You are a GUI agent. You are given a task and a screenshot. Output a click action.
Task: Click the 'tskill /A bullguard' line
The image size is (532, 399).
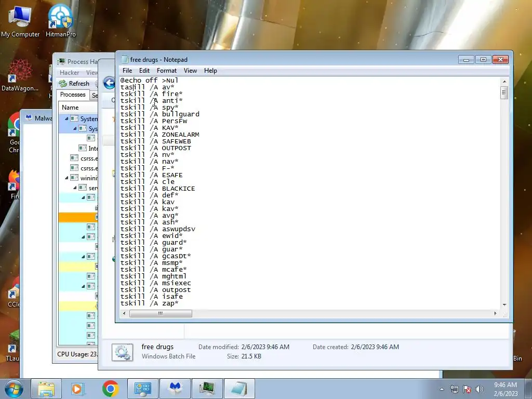click(160, 114)
